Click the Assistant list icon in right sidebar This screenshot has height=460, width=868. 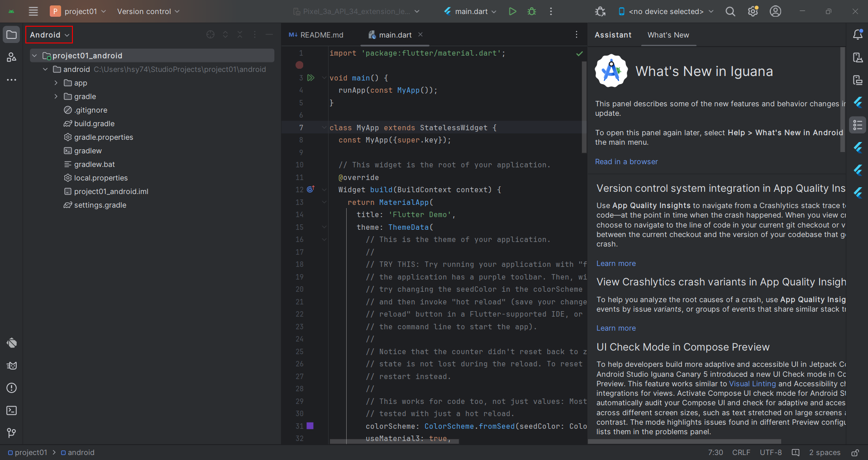[858, 125]
